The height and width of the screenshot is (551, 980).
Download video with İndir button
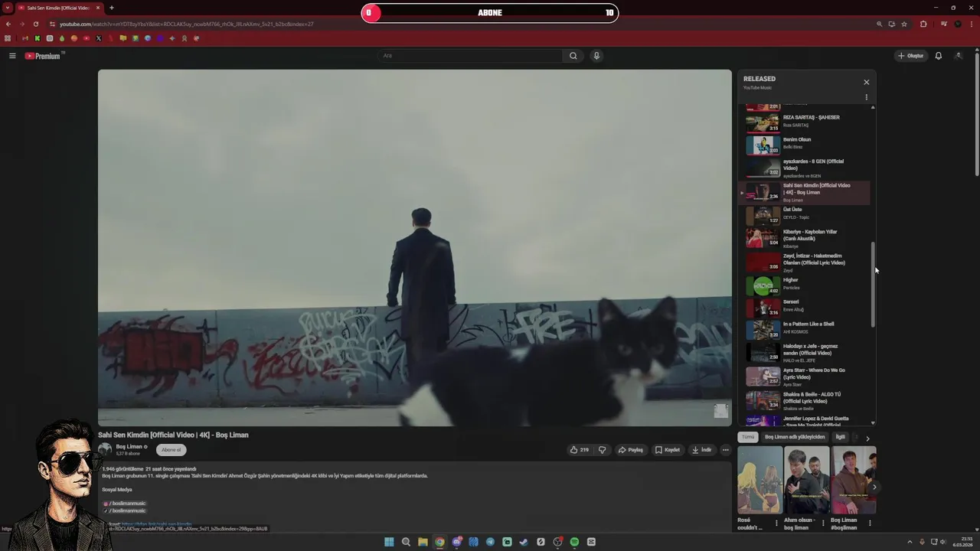(x=702, y=450)
